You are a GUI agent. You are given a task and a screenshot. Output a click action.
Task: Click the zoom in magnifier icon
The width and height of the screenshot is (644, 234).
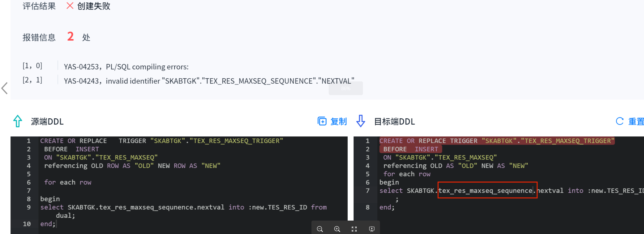(337, 229)
